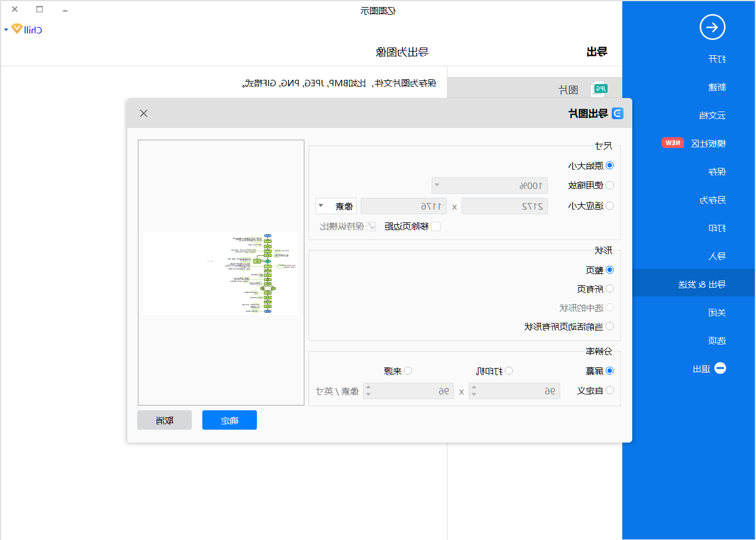Image resolution: width=756 pixels, height=540 pixels.
Task: Open the 像素 unit dropdown
Action: pyautogui.click(x=336, y=206)
